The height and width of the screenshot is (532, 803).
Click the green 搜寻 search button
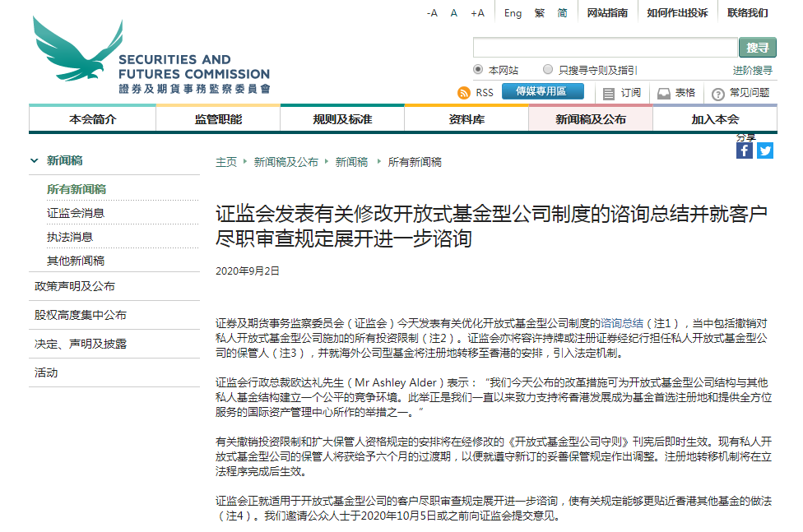[x=758, y=47]
